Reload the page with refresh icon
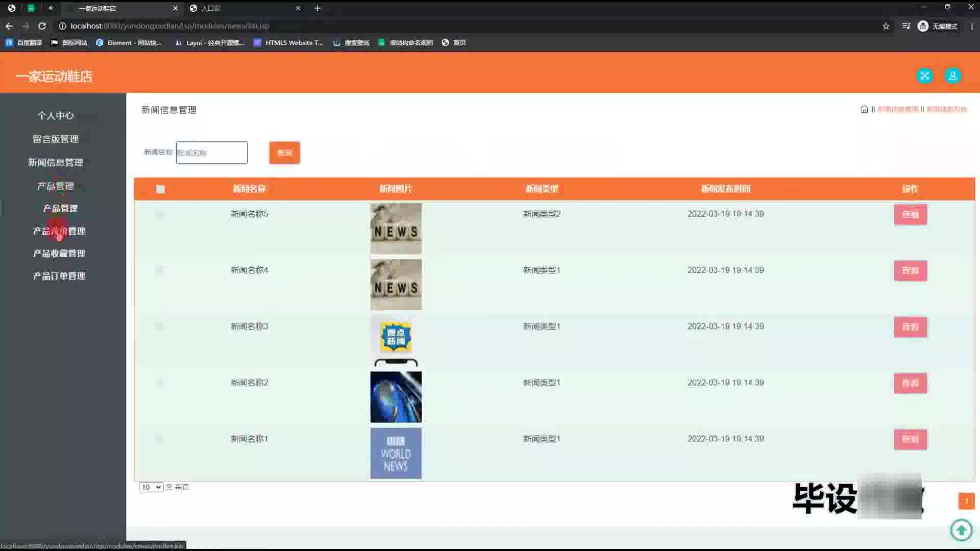Image resolution: width=980 pixels, height=551 pixels. [x=42, y=26]
